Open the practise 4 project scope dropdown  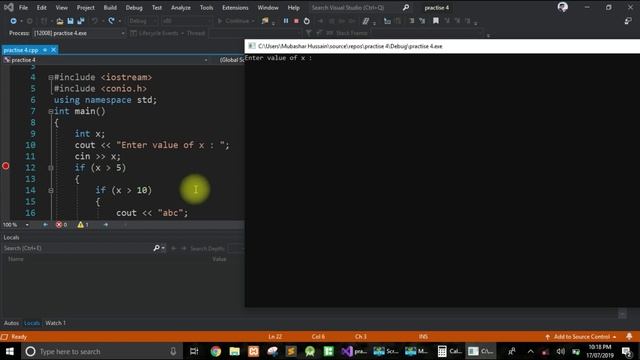[106, 60]
